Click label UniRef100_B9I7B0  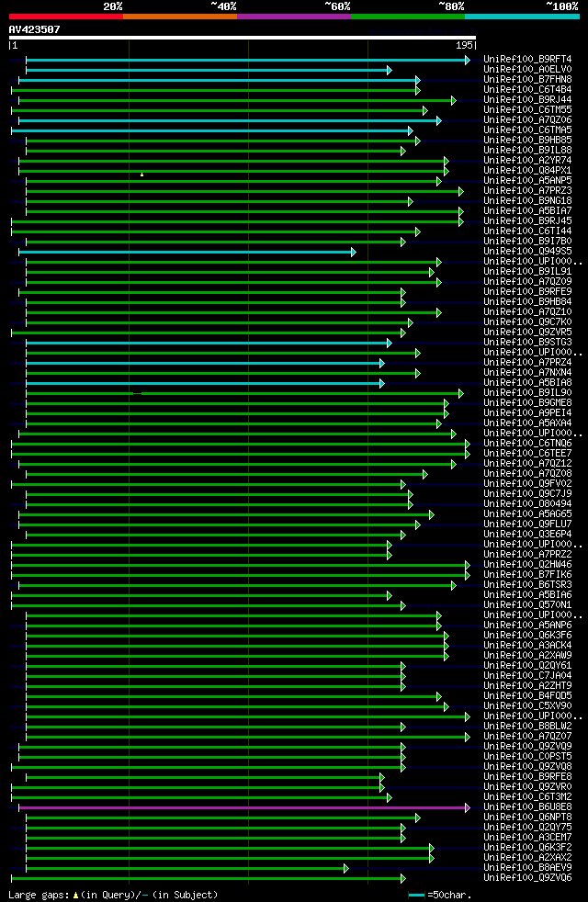click(527, 241)
